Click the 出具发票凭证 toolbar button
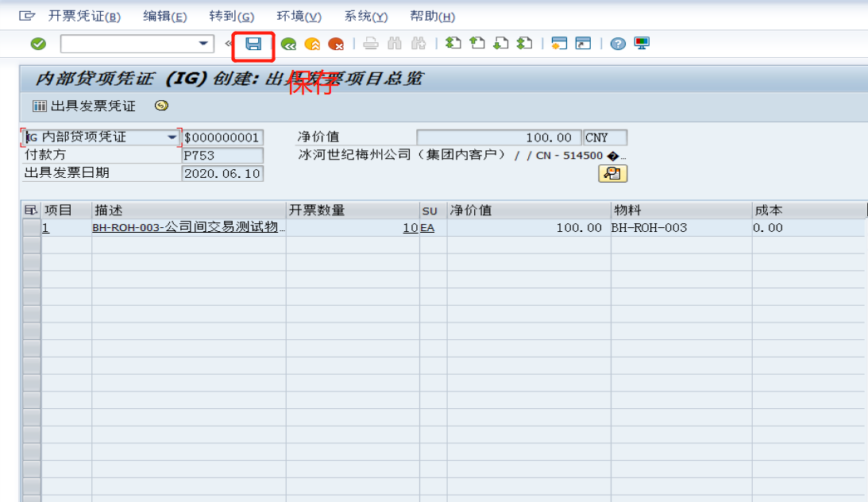 [x=84, y=106]
